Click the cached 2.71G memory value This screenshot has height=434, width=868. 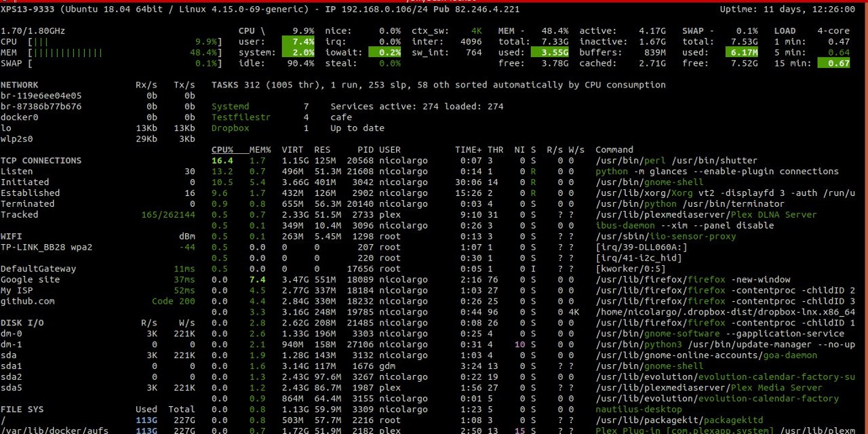[x=652, y=63]
